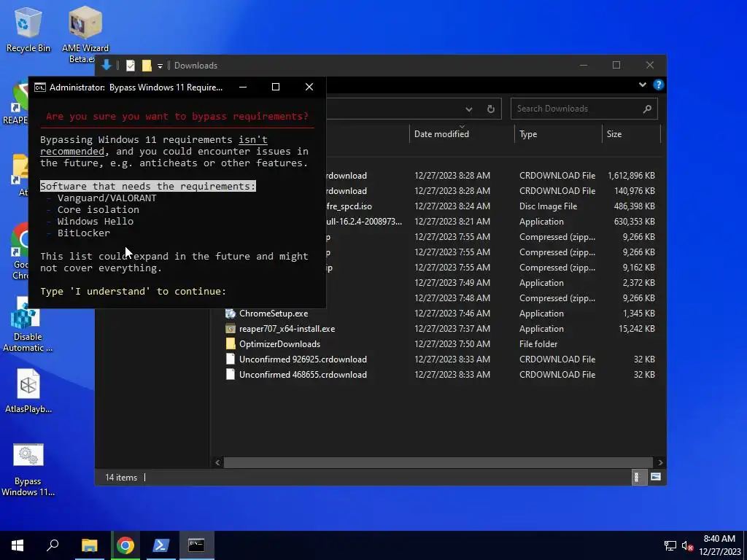Open Explorer Help question mark icon
Viewport: 747px width, 560px height.
(x=659, y=85)
